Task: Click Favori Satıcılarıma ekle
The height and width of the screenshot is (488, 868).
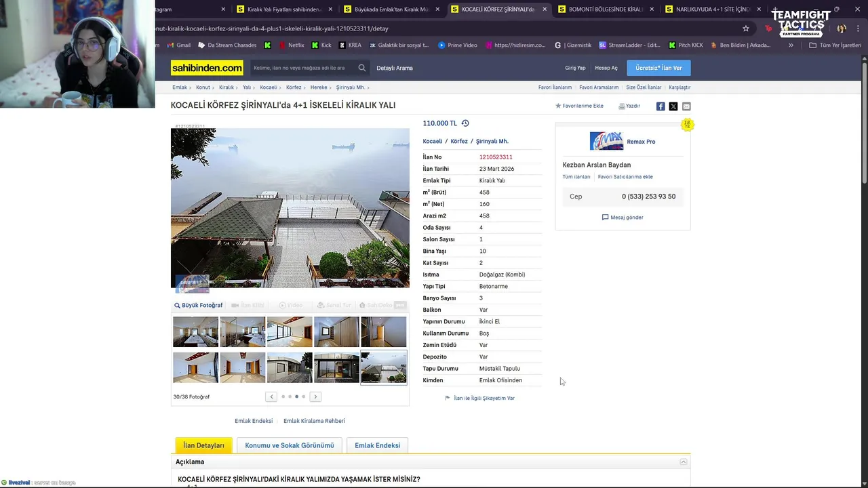Action: point(625,177)
